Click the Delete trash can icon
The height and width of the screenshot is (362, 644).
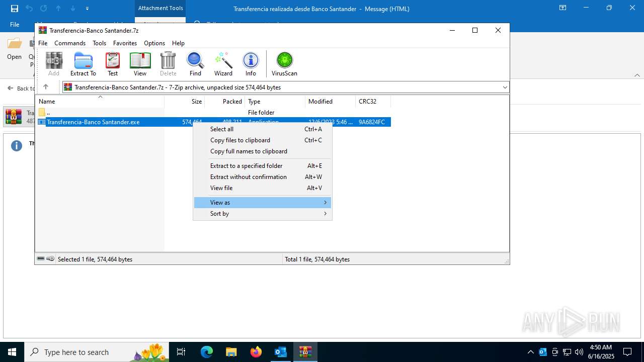168,64
